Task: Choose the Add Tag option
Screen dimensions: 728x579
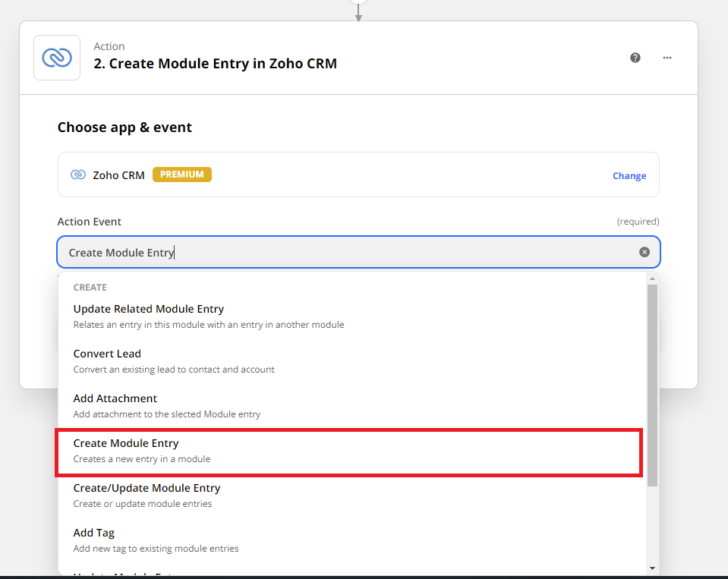Action: (351, 540)
